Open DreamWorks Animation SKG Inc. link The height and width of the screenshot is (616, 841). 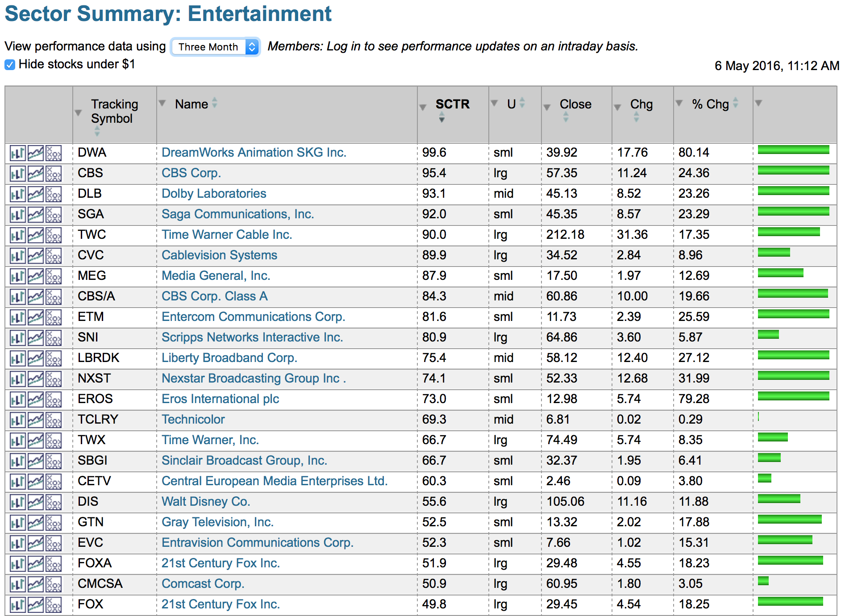(x=254, y=153)
